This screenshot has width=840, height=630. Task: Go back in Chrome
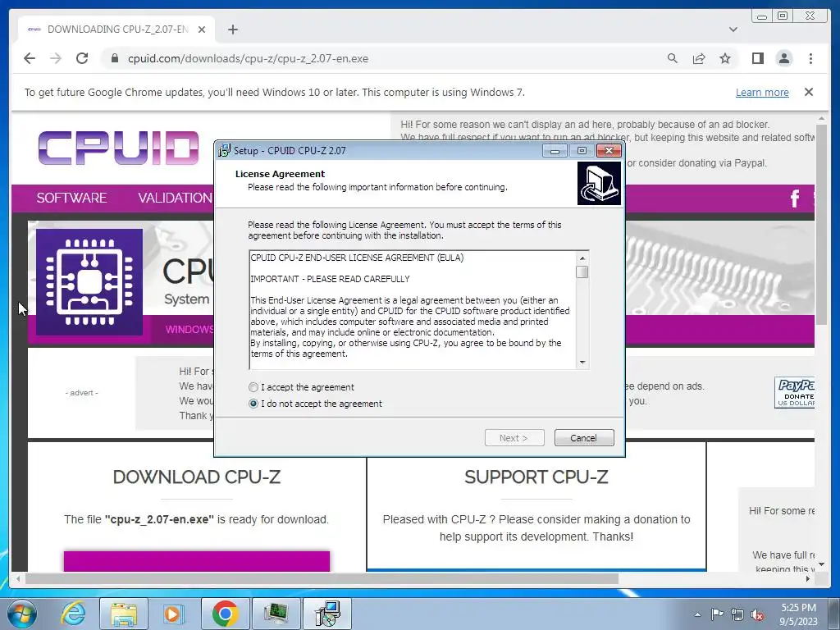click(x=30, y=58)
